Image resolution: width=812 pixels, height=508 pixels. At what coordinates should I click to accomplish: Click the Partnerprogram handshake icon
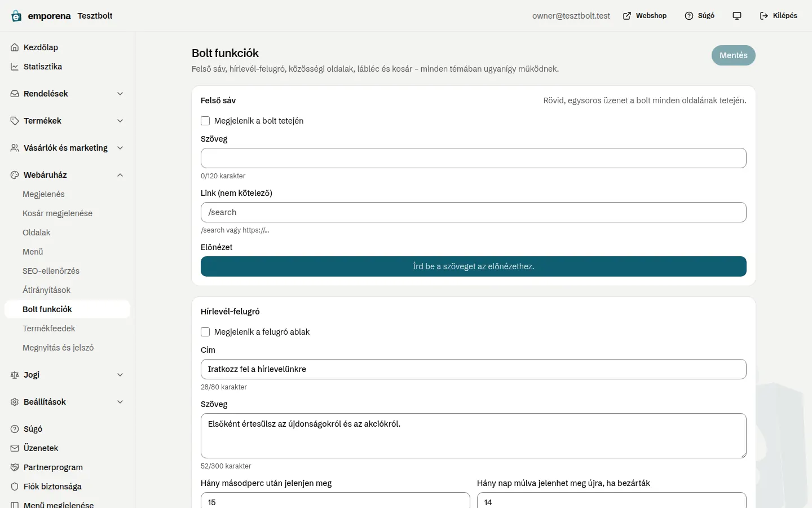(x=15, y=467)
